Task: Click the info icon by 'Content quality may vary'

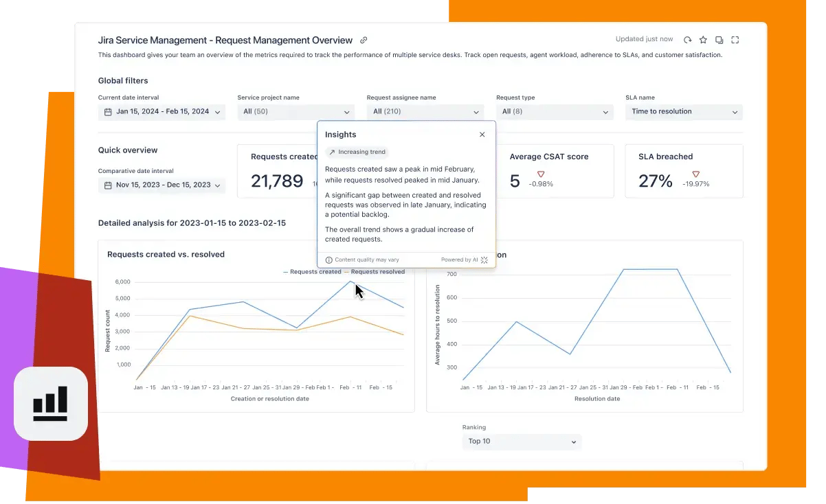Action: coord(328,260)
